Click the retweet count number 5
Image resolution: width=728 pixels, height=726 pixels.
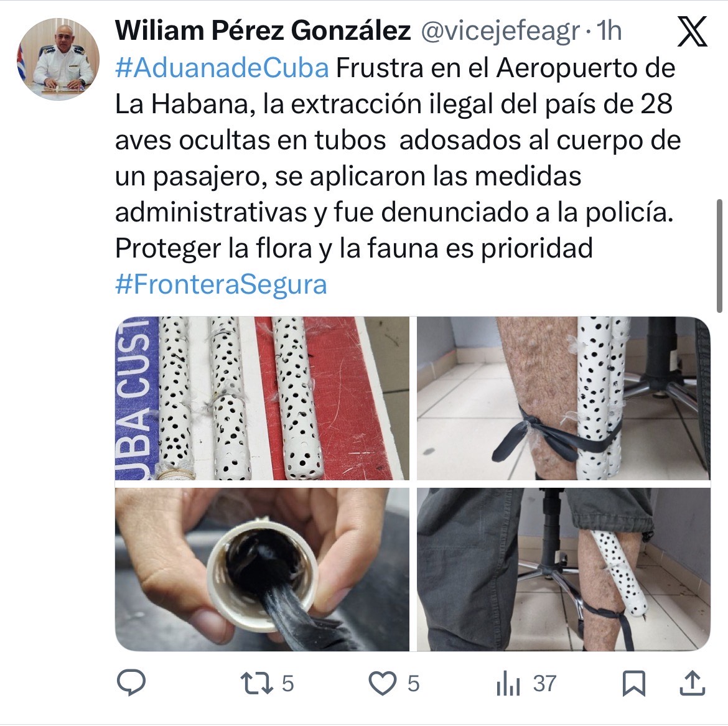point(288,684)
